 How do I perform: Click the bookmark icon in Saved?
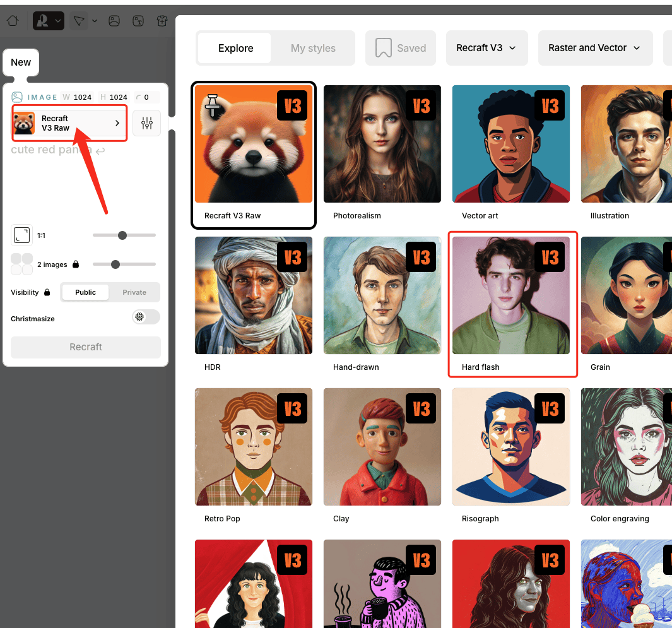tap(384, 47)
